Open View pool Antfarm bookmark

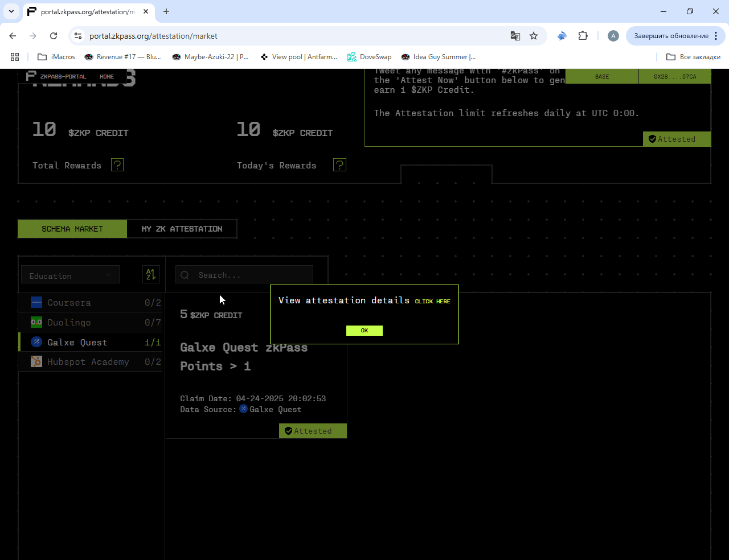[298, 57]
